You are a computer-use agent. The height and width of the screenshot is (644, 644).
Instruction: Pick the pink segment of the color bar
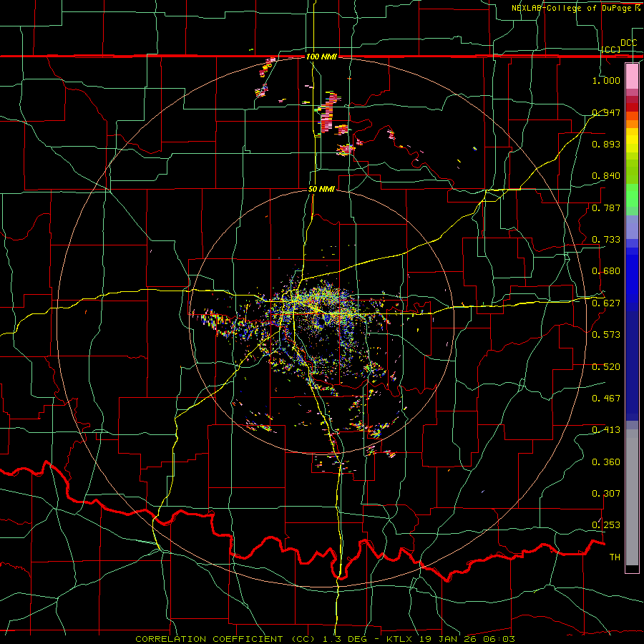(x=632, y=77)
